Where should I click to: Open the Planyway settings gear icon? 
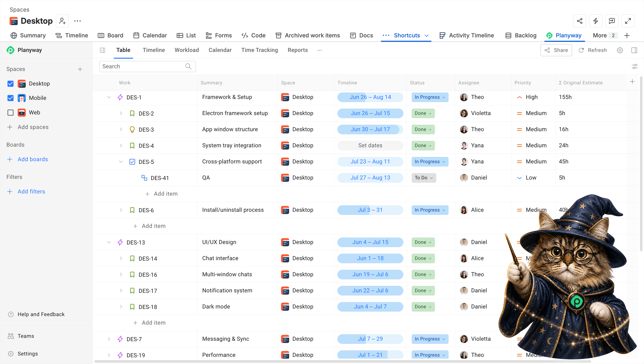point(620,50)
